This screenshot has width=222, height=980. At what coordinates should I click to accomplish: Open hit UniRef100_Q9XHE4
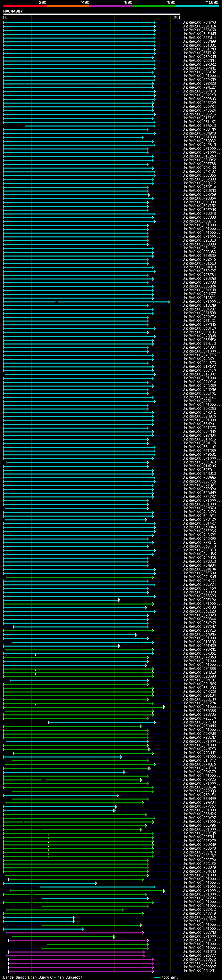point(199,26)
